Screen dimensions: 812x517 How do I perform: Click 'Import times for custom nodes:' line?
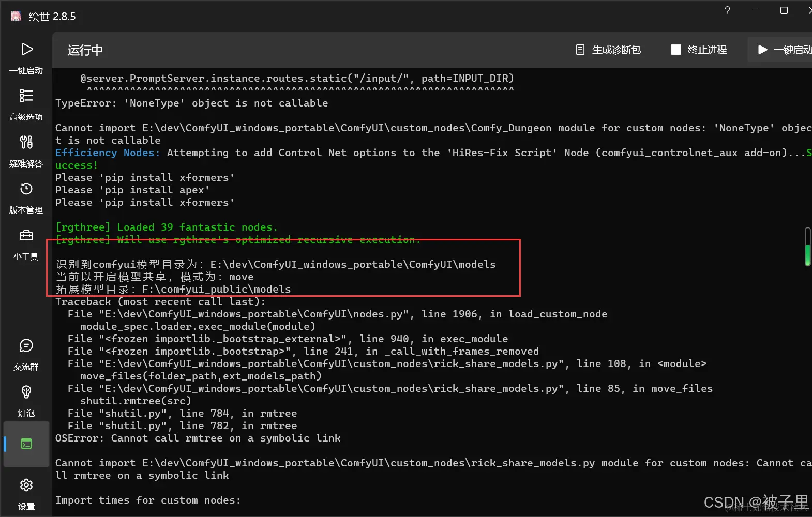(148, 500)
